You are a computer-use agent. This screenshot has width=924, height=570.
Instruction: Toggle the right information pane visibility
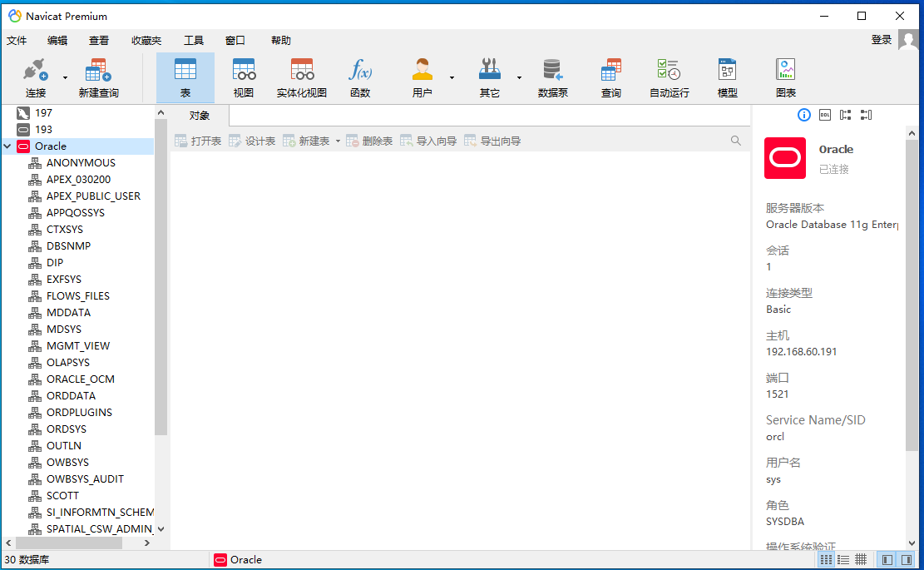[x=906, y=559]
